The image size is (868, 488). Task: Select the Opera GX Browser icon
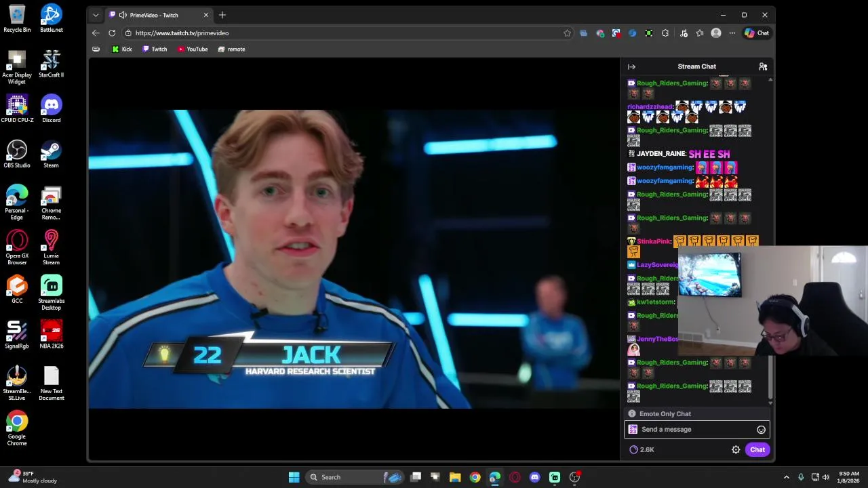point(17,247)
